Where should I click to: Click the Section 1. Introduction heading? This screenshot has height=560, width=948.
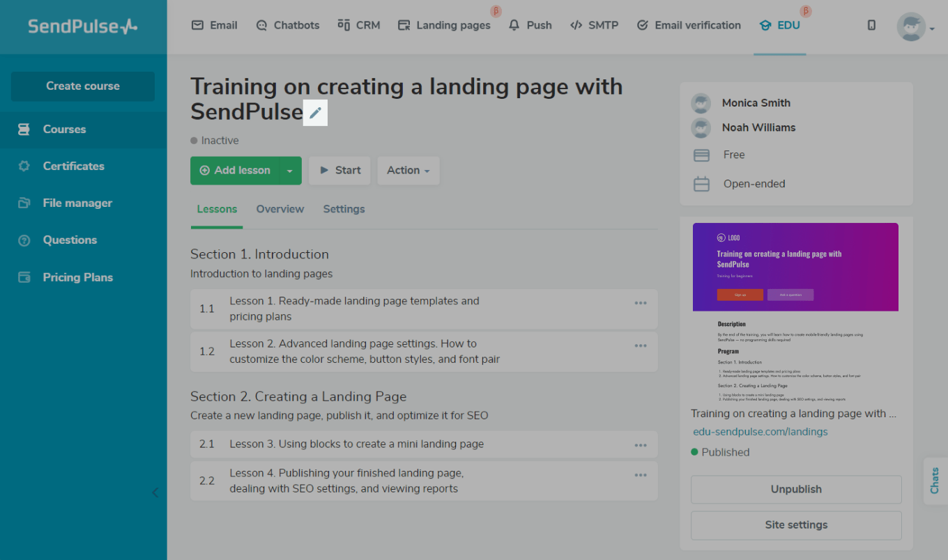pos(259,254)
